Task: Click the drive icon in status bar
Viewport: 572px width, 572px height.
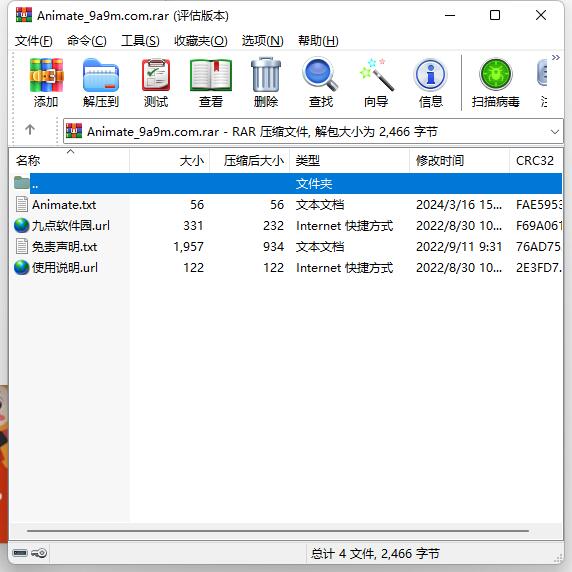Action: coord(20,553)
